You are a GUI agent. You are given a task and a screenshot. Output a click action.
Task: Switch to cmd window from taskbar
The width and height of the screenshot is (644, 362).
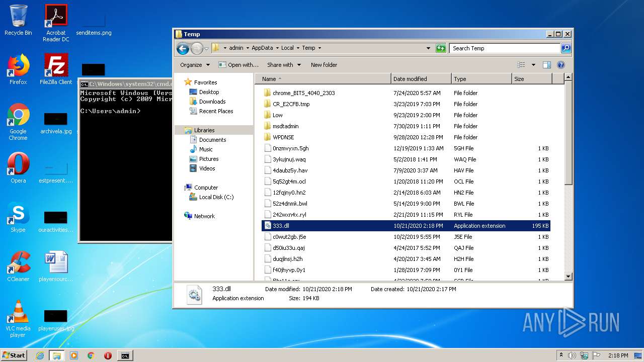click(125, 355)
